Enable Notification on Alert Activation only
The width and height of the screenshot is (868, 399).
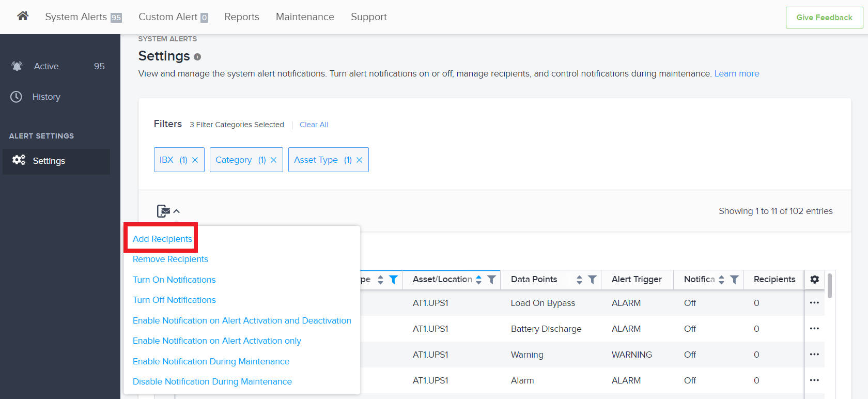[217, 341]
